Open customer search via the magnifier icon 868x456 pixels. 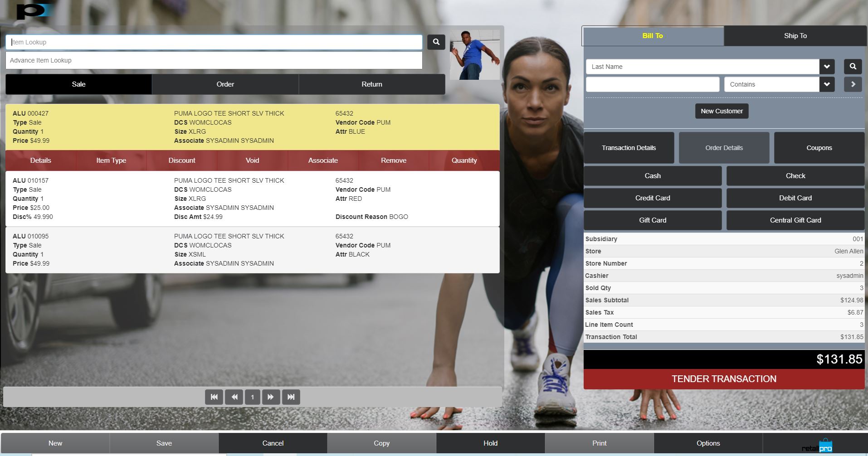852,66
